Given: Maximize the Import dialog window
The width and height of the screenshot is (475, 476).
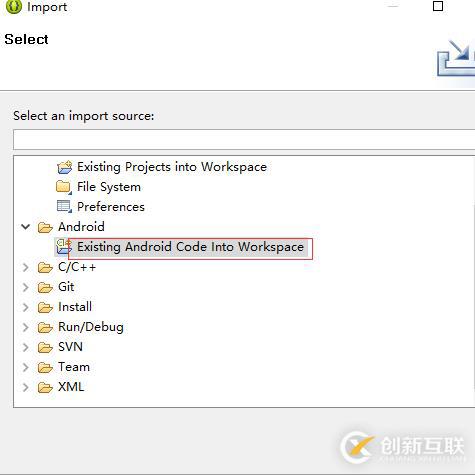Looking at the screenshot, I should pyautogui.click(x=438, y=6).
